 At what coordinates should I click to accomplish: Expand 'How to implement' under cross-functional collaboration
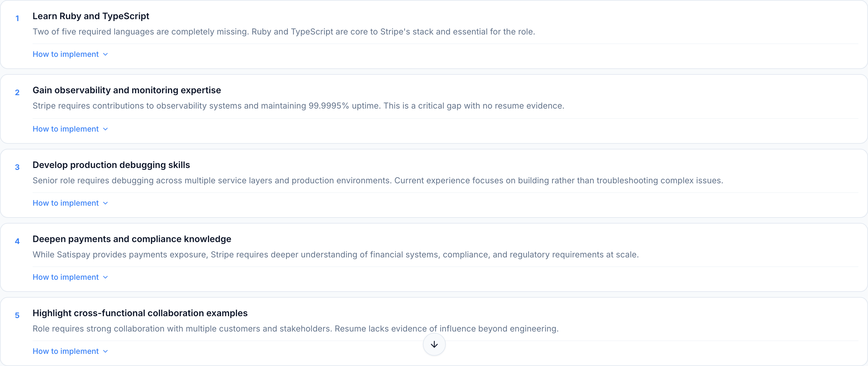[66, 351]
